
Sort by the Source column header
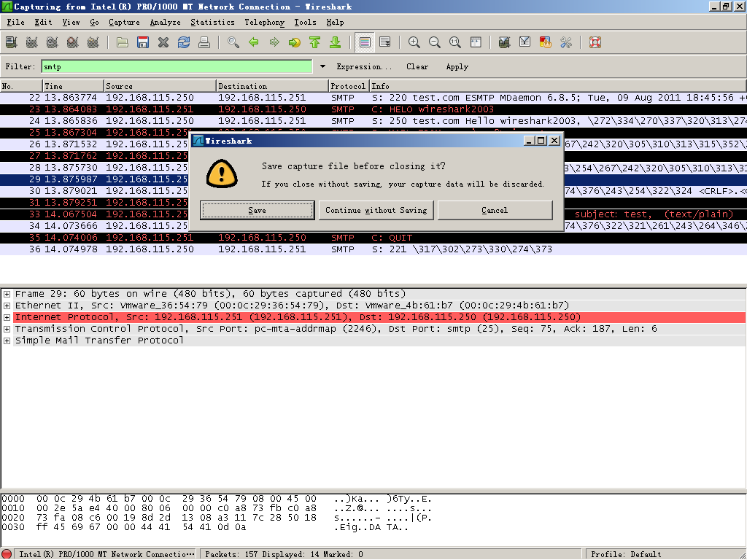tap(160, 86)
